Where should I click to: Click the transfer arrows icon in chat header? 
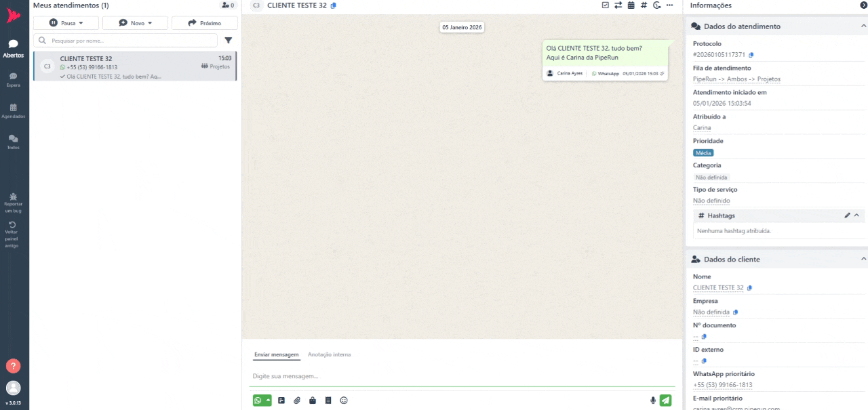coord(618,5)
